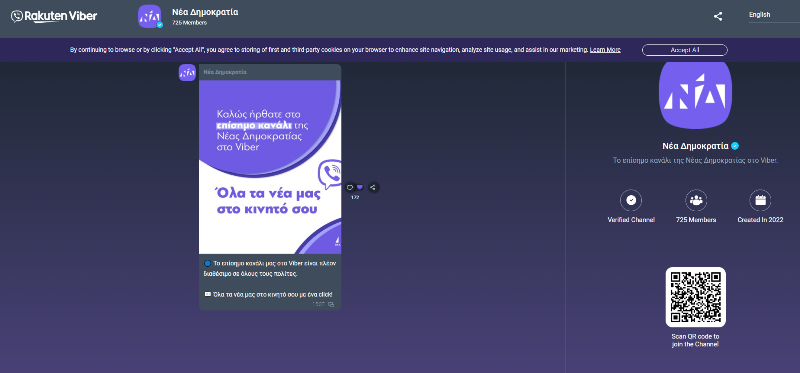The image size is (800, 373).
Task: Open the Rakuten Viber logo homepage
Action: pyautogui.click(x=54, y=16)
